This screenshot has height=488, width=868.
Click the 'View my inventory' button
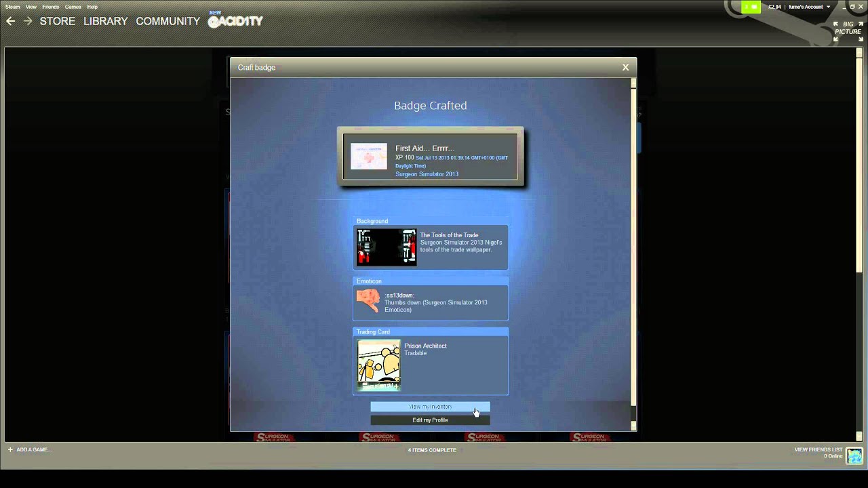tap(430, 407)
